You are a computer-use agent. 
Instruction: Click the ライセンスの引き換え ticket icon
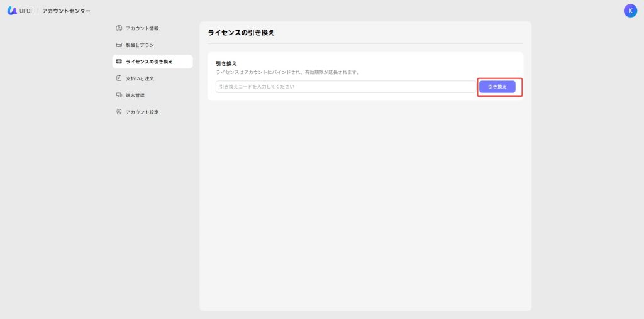coord(119,62)
